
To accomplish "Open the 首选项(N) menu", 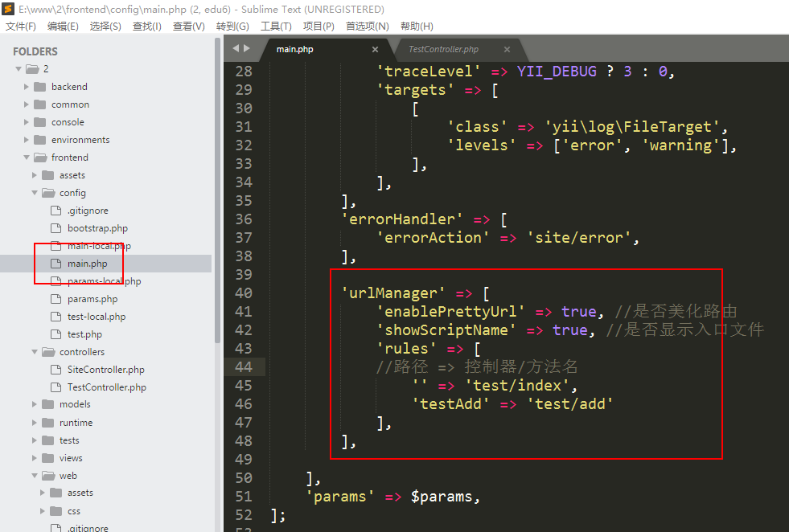I will (x=367, y=27).
